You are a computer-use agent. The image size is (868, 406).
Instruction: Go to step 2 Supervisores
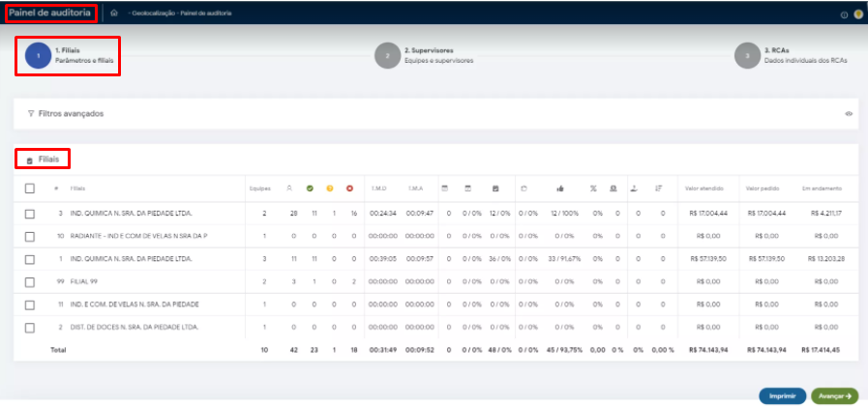[387, 56]
